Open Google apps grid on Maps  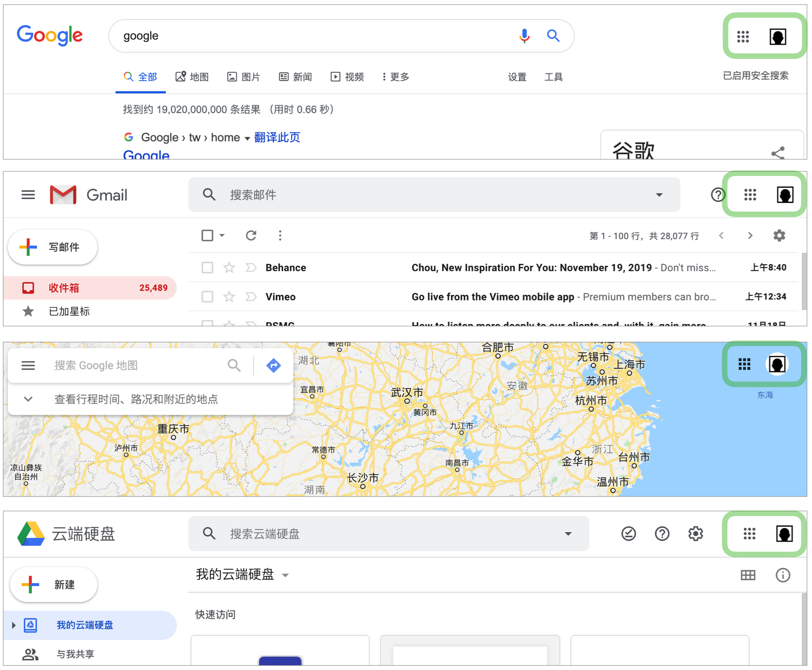pos(745,364)
